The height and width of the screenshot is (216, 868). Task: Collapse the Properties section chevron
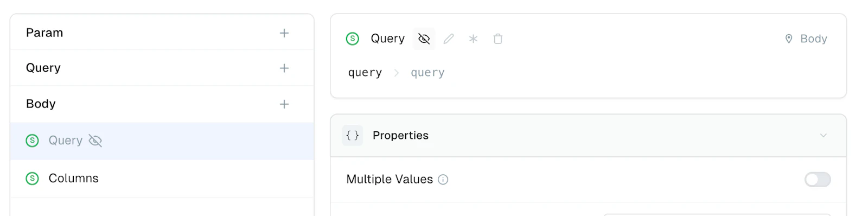(x=824, y=136)
